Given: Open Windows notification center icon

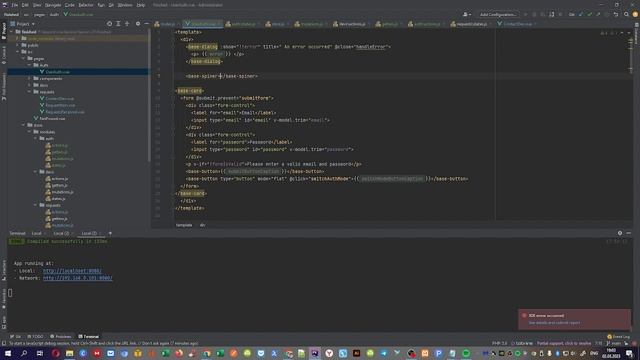Looking at the screenshot, I should (630, 353).
